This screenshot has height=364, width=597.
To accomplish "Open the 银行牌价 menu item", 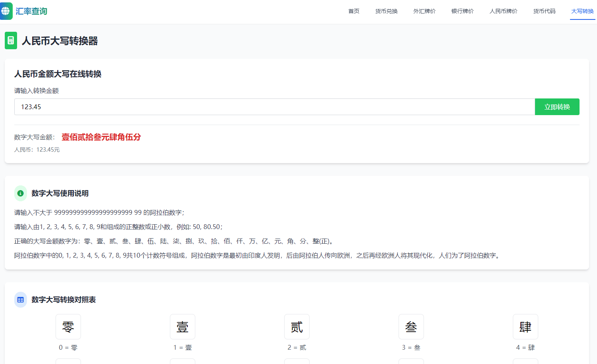I will (462, 11).
